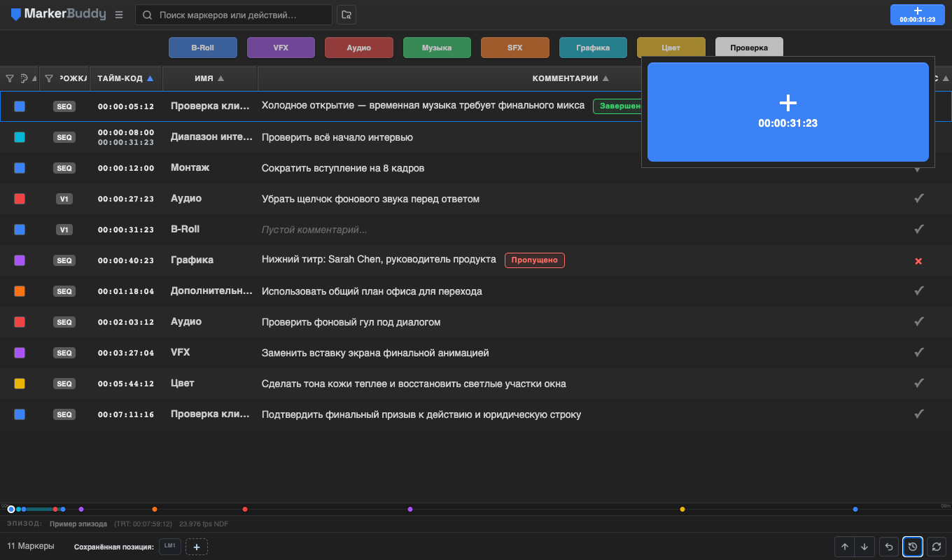
Task: Sort by КОММЕНТАРИИ using its header arrow
Action: 606,78
